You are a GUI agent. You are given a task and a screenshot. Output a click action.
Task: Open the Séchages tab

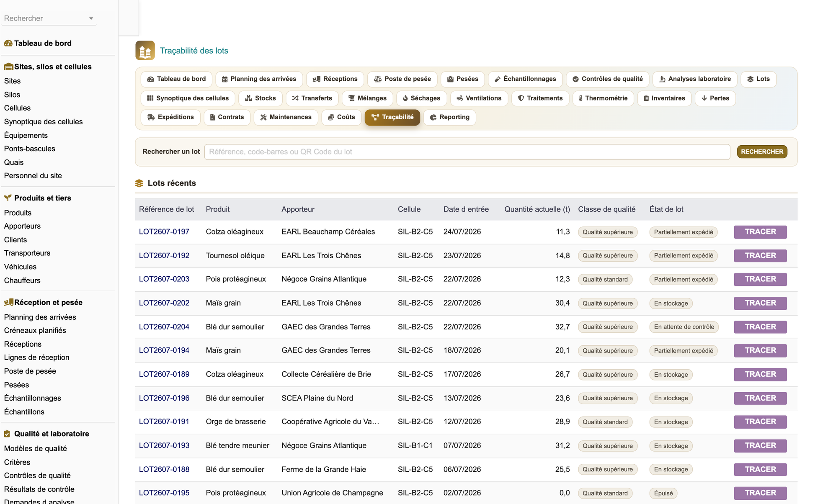(x=421, y=98)
